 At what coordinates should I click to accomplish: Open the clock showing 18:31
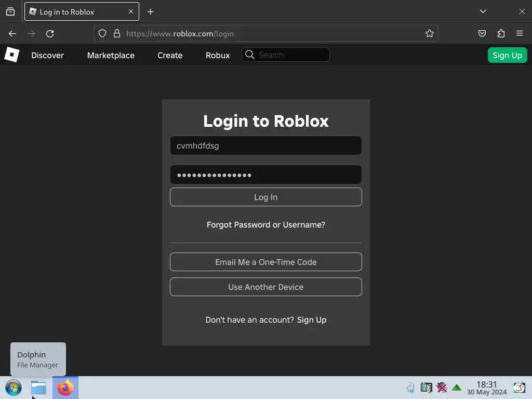tap(486, 388)
